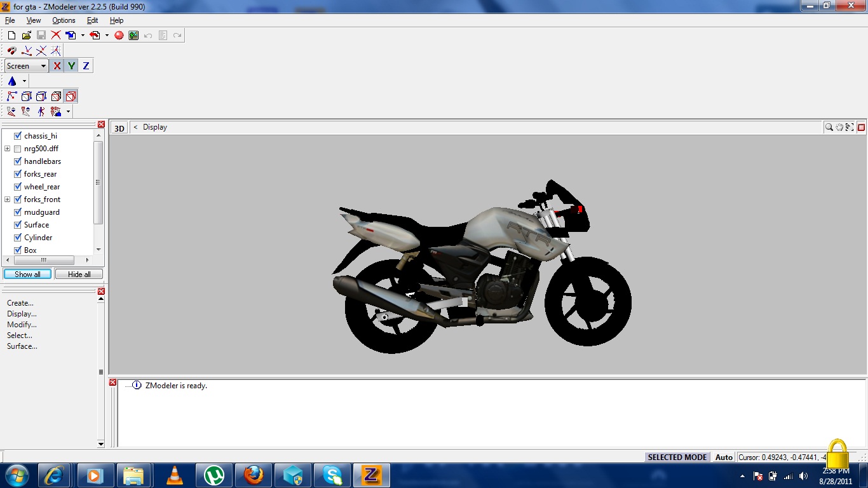Expand the nrg500.dff hierarchy
The image size is (868, 488).
click(7, 148)
